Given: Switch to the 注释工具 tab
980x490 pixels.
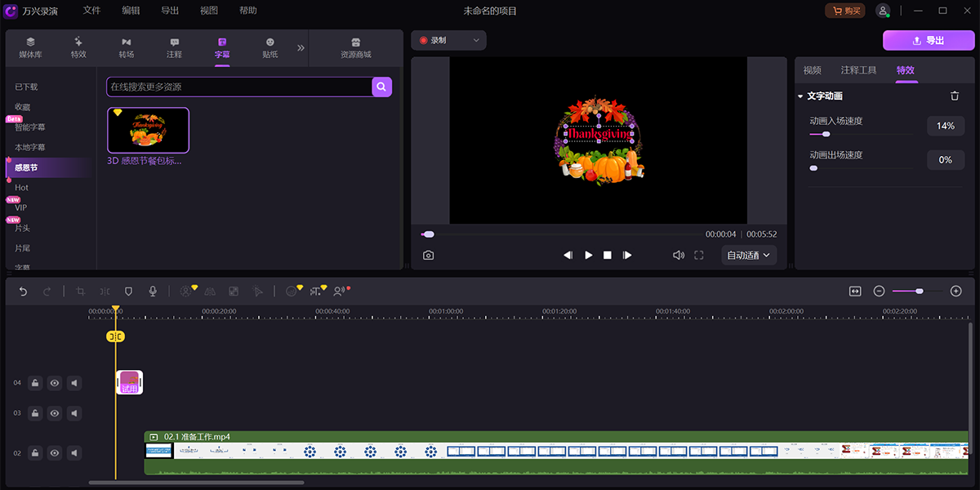Looking at the screenshot, I should click(x=858, y=70).
